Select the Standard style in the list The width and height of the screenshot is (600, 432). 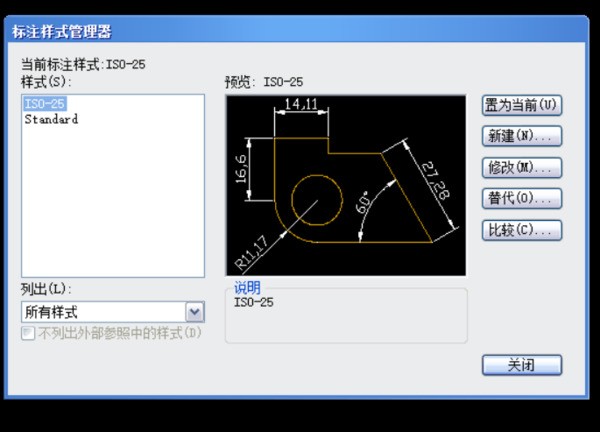click(50, 119)
